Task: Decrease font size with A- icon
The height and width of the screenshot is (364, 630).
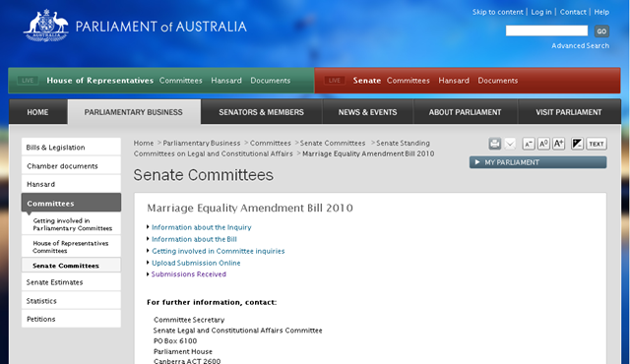Action: point(529,144)
